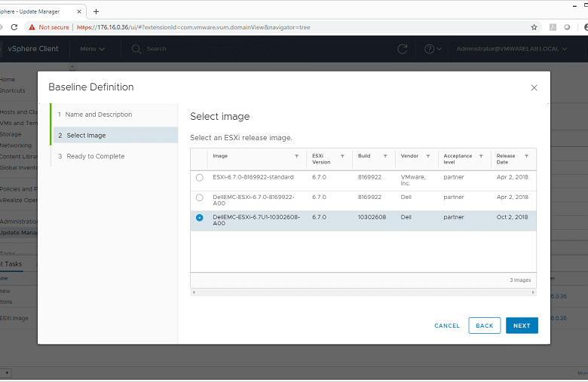The height and width of the screenshot is (382, 588).
Task: Open Storage in the background navigator
Action: (11, 134)
